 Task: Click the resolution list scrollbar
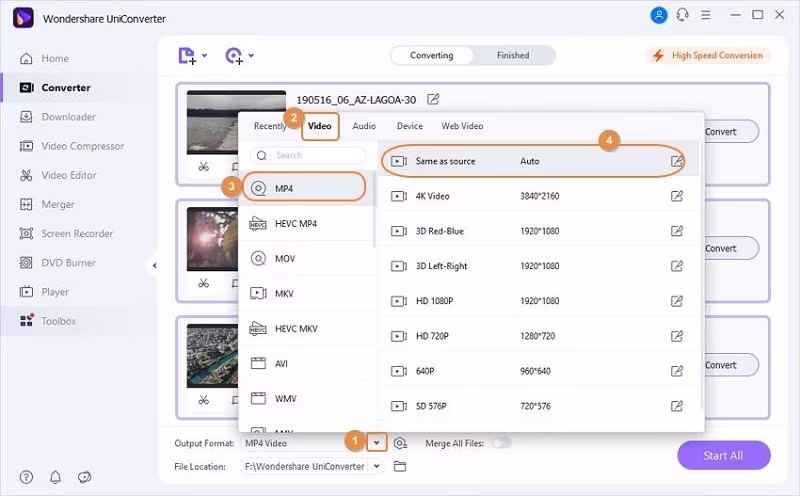pos(702,276)
